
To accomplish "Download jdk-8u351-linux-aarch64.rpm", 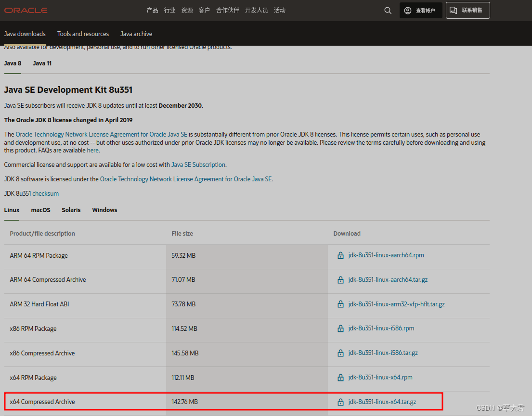I will coord(386,255).
